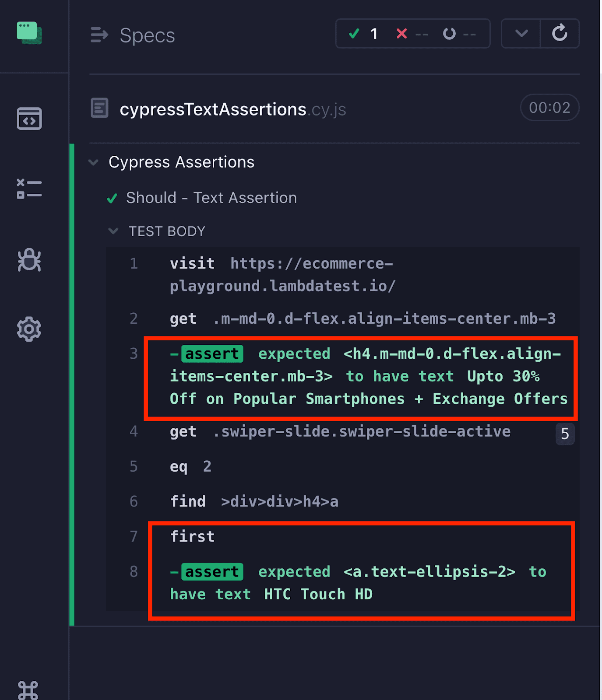Click the Cypress logo at top left

click(x=29, y=33)
